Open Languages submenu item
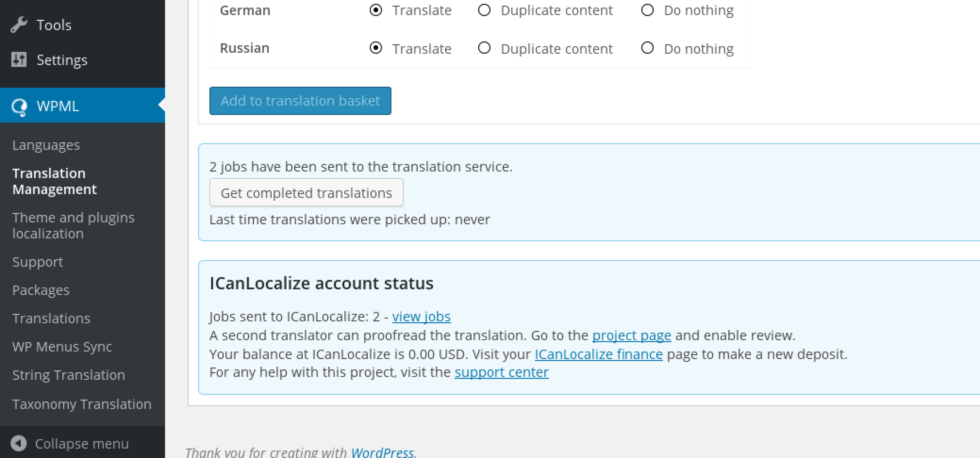Screen dimensions: 980x458 pos(46,145)
